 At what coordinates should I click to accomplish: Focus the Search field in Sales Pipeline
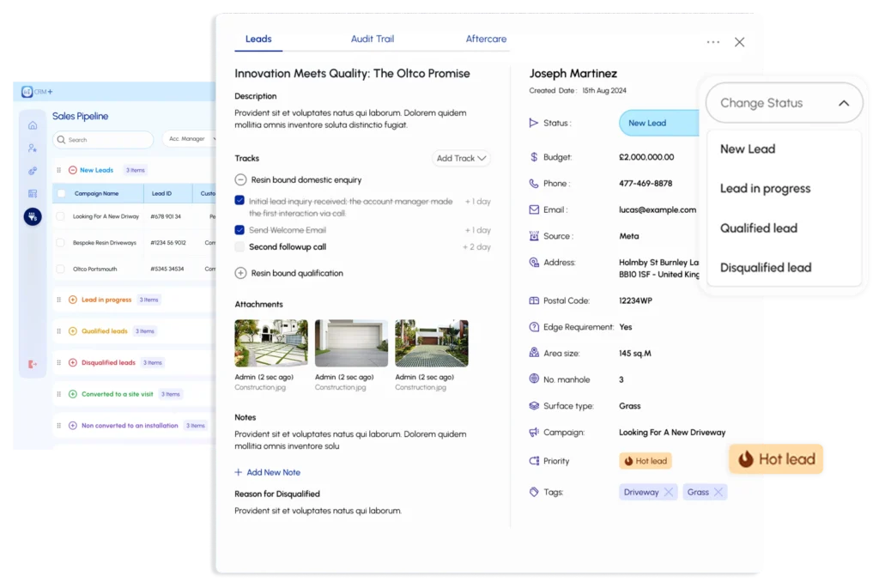tap(103, 140)
